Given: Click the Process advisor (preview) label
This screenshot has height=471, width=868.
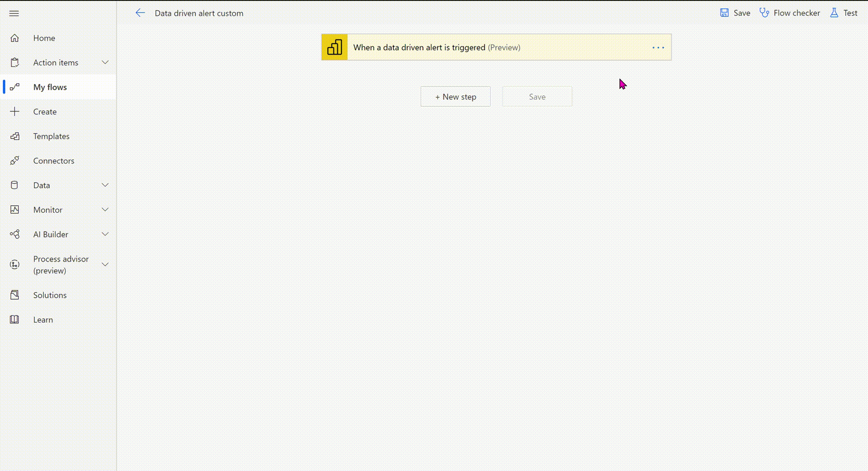Looking at the screenshot, I should (x=61, y=264).
